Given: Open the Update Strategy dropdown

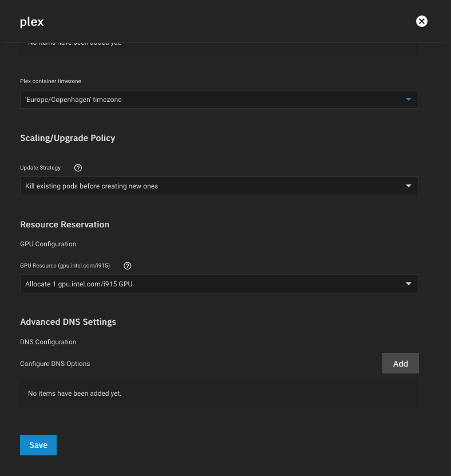Looking at the screenshot, I should [x=219, y=186].
